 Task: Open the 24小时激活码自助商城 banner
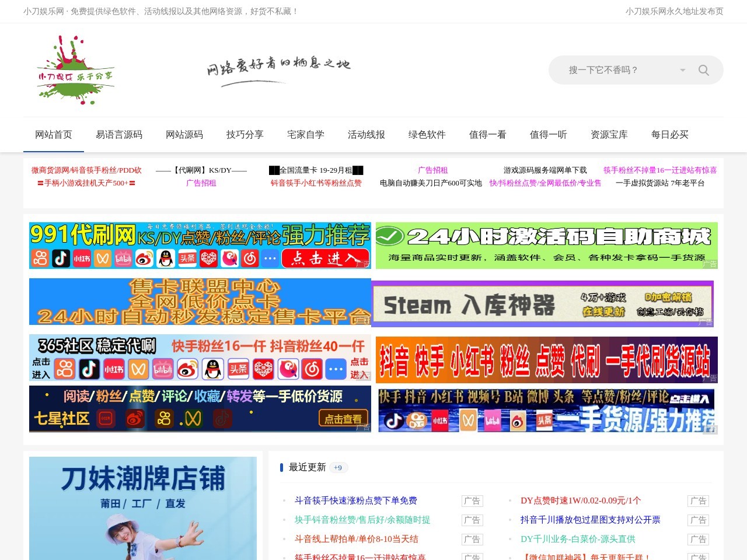(x=547, y=246)
